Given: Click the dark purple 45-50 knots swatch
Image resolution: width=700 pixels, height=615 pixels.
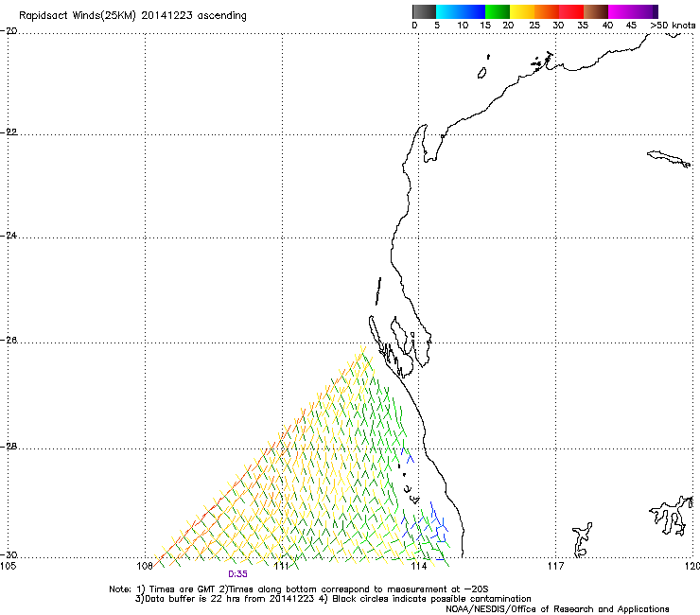Looking at the screenshot, I should [x=645, y=11].
